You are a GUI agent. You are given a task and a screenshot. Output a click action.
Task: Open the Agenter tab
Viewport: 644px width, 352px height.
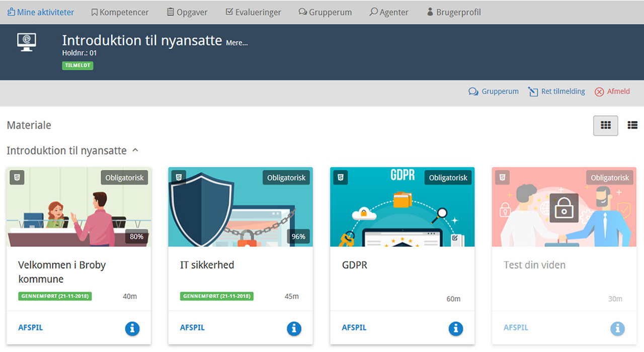pos(389,12)
